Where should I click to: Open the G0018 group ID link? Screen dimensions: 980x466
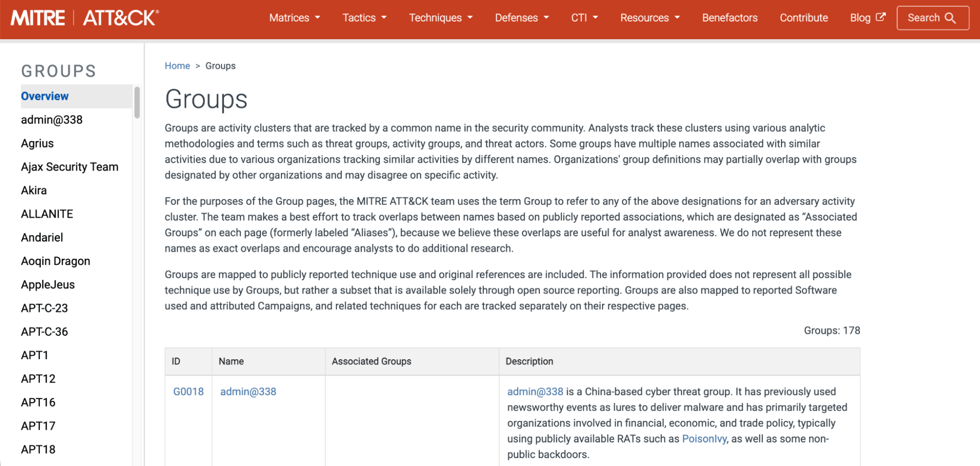point(188,392)
